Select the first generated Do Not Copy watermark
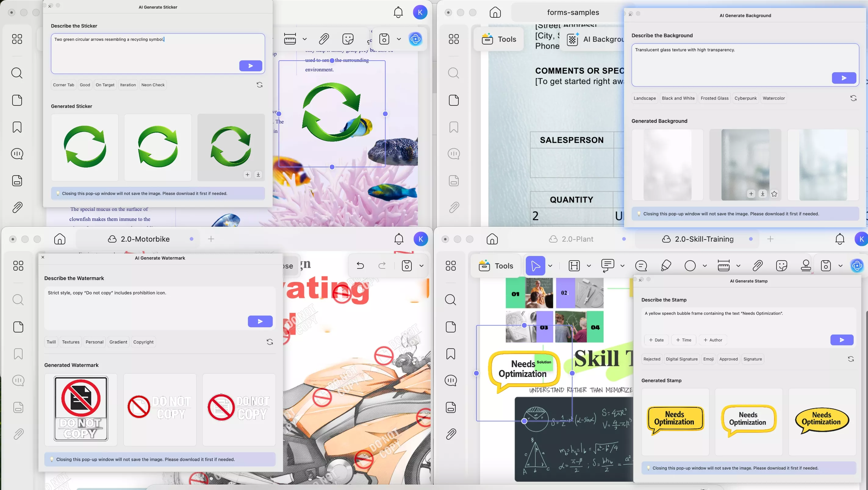Screen dimensions: 868x490 pyautogui.click(x=81, y=409)
